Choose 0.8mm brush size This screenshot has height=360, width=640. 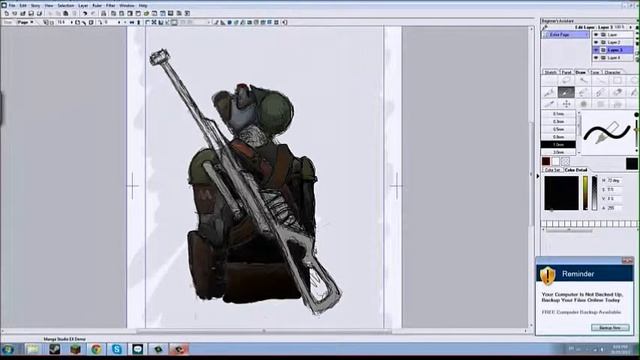click(x=558, y=137)
